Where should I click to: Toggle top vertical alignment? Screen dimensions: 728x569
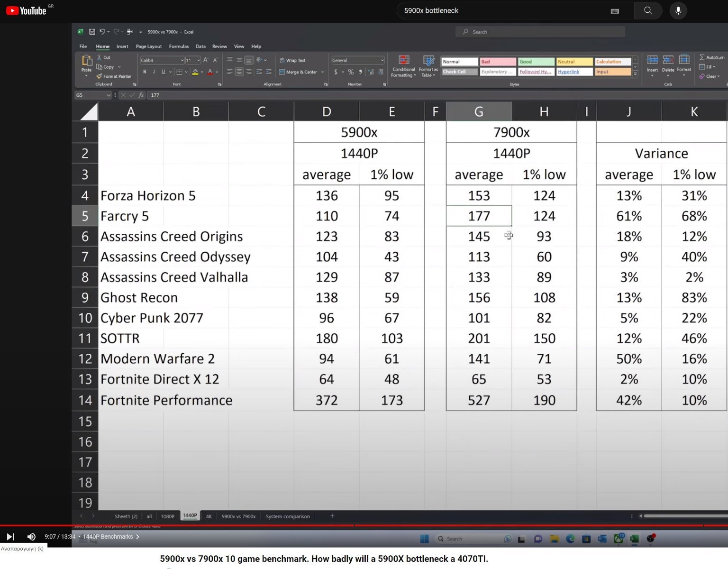click(229, 60)
